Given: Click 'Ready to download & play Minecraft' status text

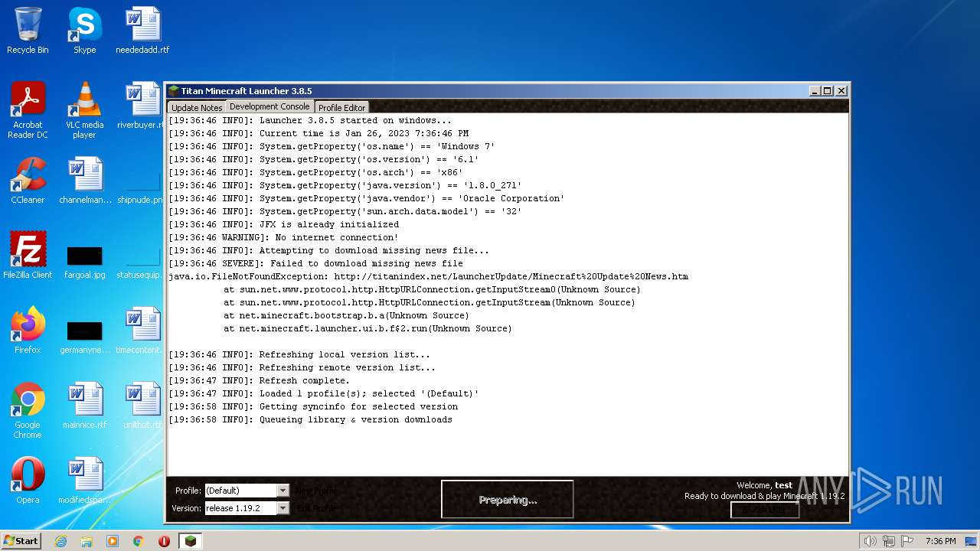Looking at the screenshot, I should (x=764, y=496).
